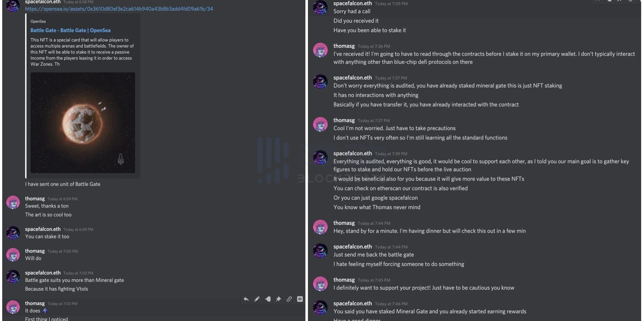The height and width of the screenshot is (321, 644).
Task: Click the edit pencil icon
Action: pos(257,299)
